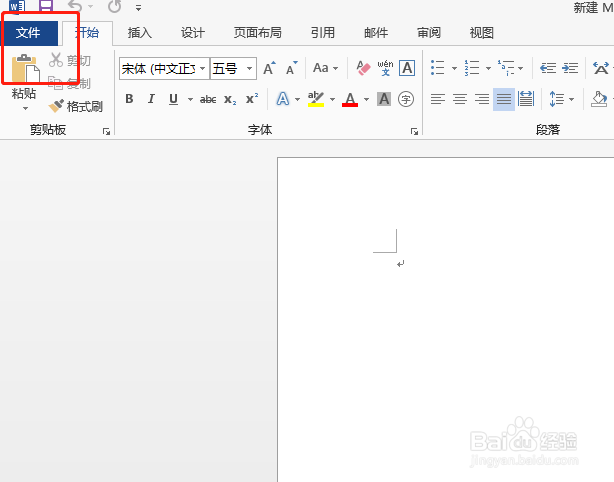The width and height of the screenshot is (614, 482).
Task: Open the numbering library dropdown arrow
Action: 488,69
